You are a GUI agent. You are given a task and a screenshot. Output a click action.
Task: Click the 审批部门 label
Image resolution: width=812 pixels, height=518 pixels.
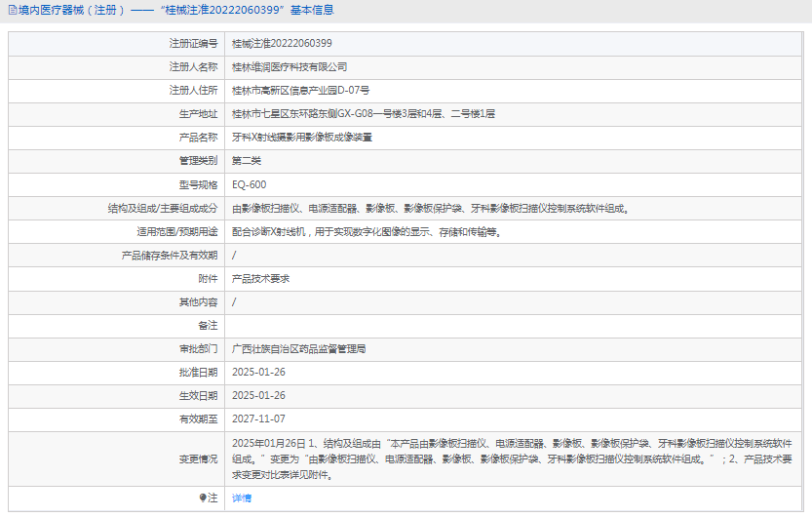[198, 348]
